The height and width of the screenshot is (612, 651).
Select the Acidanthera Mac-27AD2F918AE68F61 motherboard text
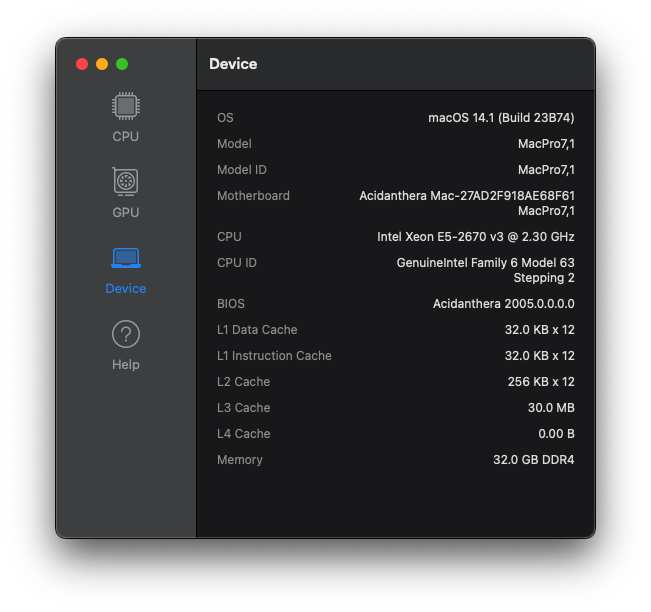[467, 196]
